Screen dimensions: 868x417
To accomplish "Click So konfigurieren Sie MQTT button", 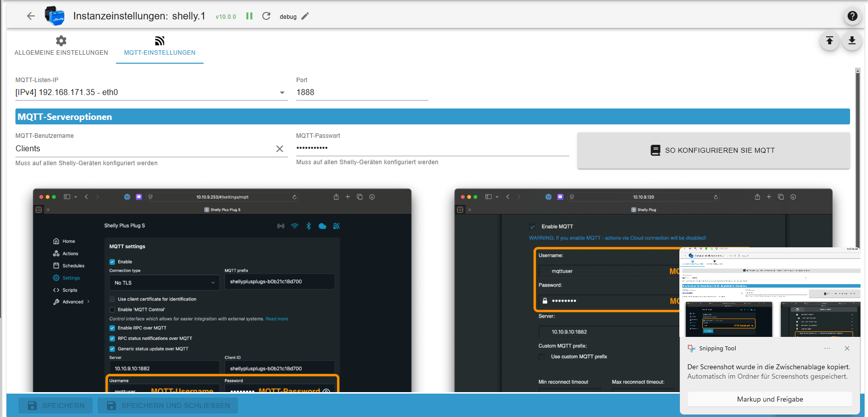I will coord(714,150).
